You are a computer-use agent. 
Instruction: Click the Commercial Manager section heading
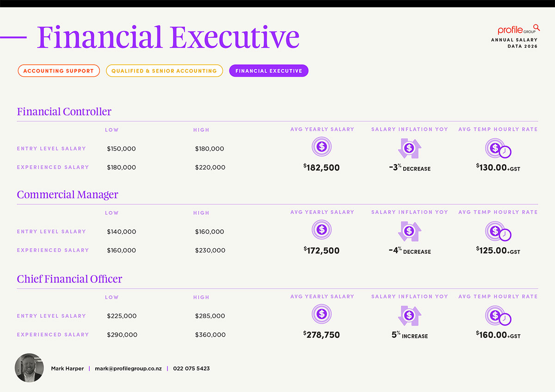[68, 195]
